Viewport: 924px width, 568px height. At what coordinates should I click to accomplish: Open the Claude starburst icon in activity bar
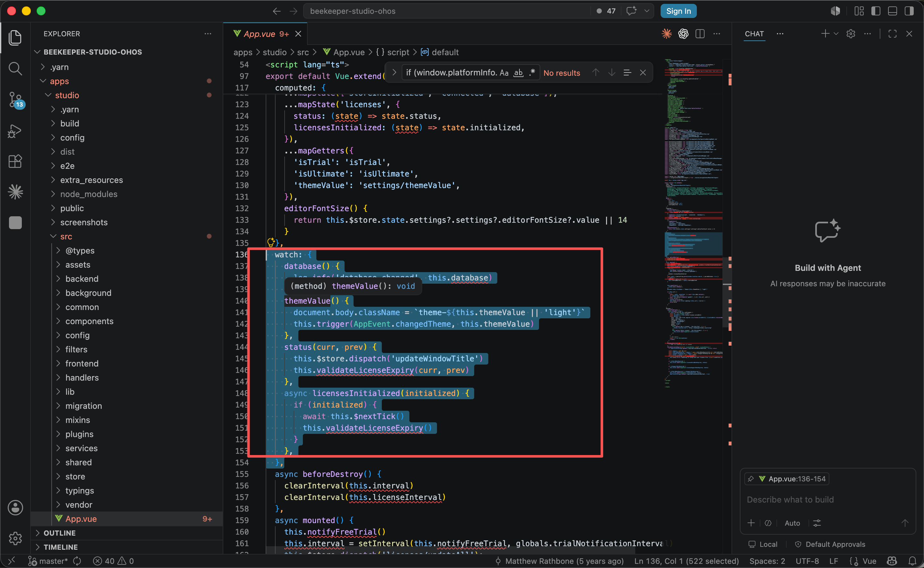pos(15,192)
